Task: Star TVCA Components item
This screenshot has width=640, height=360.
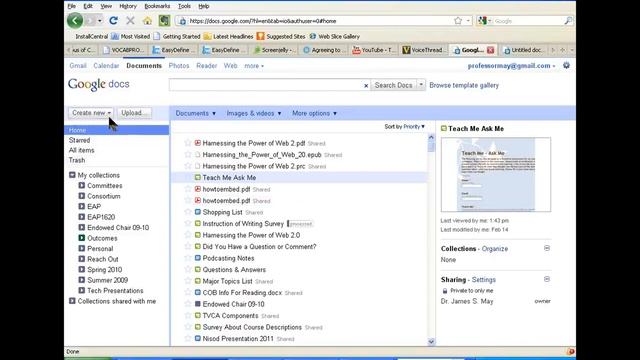Action: [x=188, y=316]
